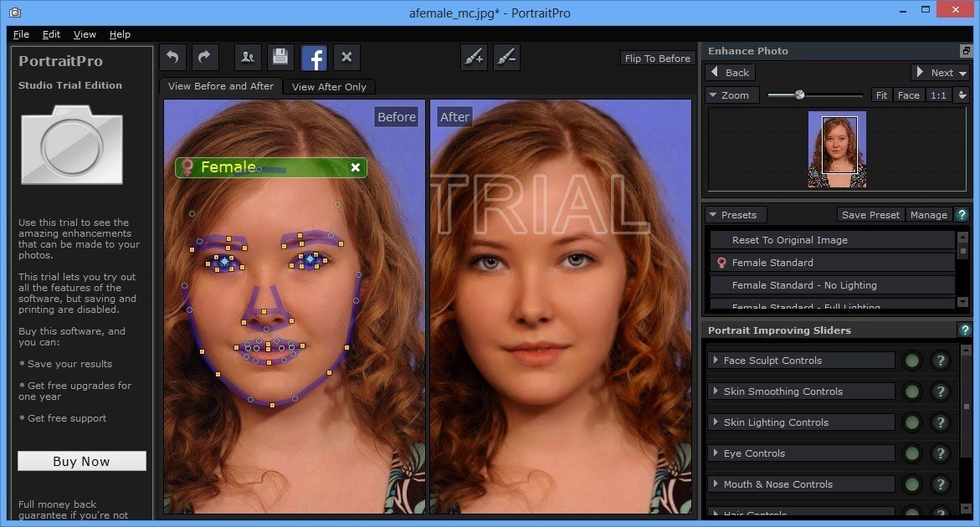The image size is (980, 527).
Task: Toggle Face Sculpt Controls green on/off button
Action: (911, 361)
